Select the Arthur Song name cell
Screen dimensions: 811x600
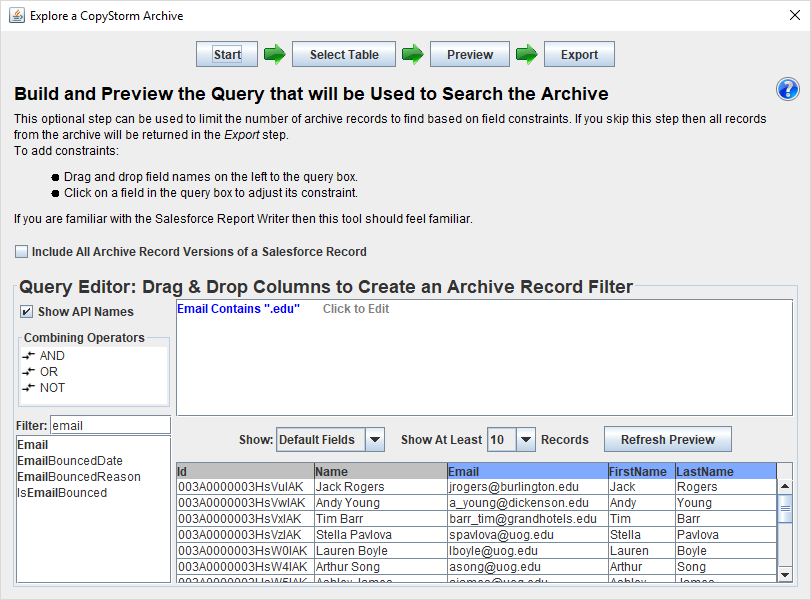pyautogui.click(x=381, y=567)
